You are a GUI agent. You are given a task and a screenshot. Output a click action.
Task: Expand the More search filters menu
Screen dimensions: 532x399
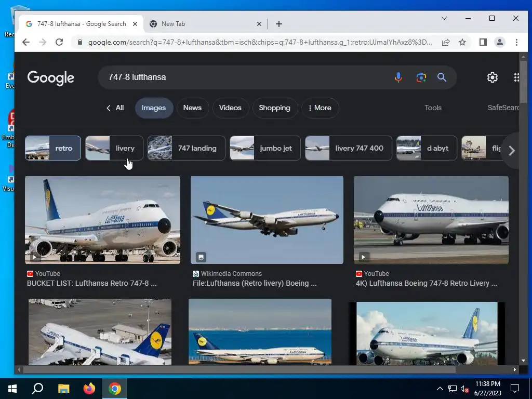click(x=320, y=108)
